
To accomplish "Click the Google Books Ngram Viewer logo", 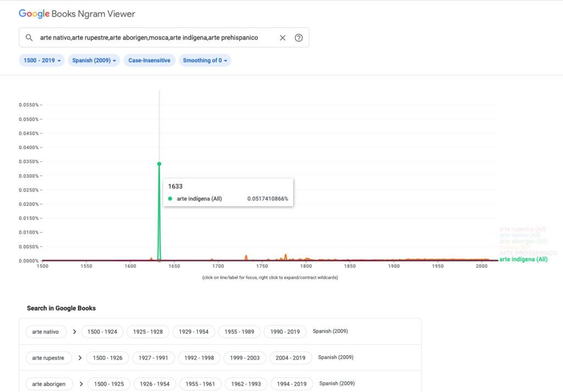I will click(x=77, y=14).
